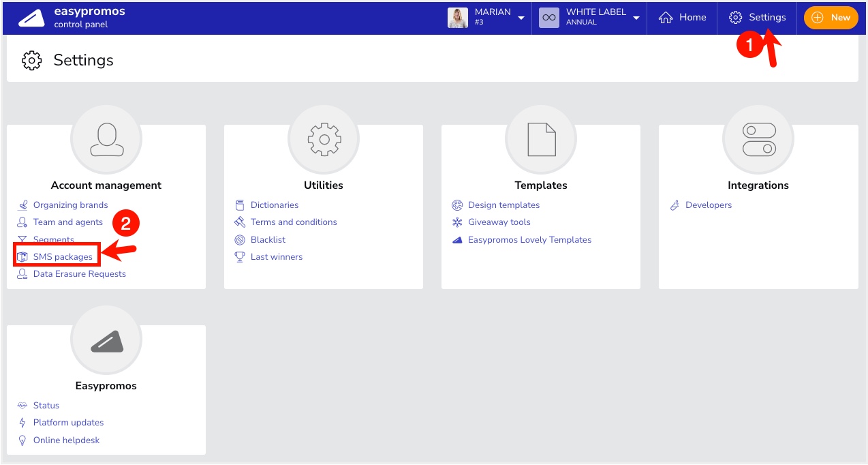The width and height of the screenshot is (868, 465).
Task: Open the Organizing brands link
Action: (x=70, y=205)
